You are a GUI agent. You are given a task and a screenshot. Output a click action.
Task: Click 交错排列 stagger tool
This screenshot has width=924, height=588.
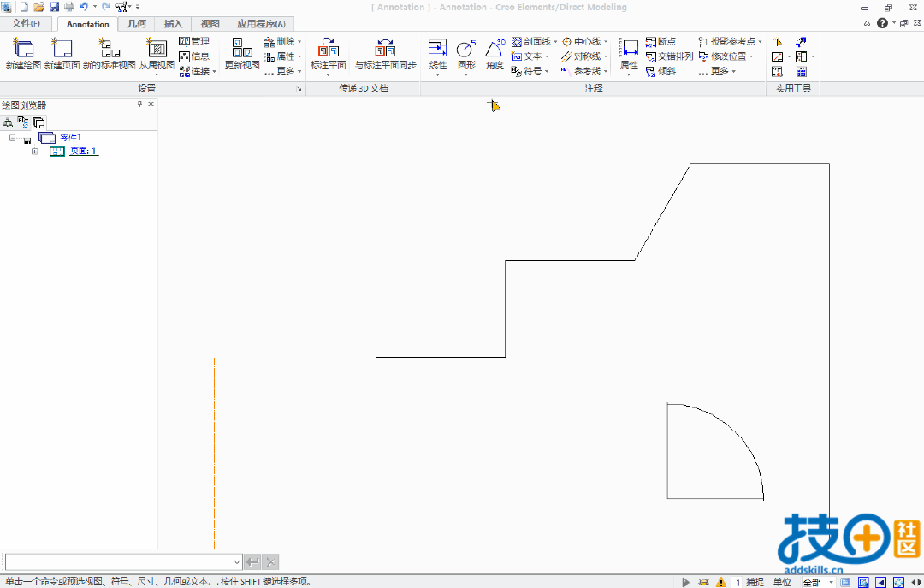coord(669,56)
